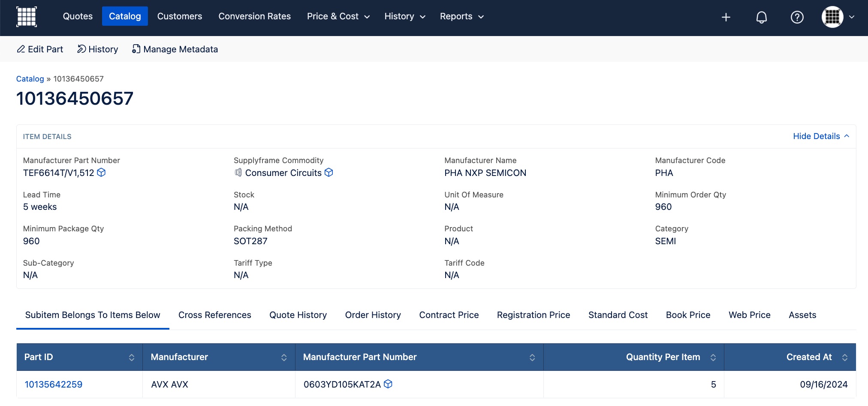Viewport: 868px width, 406px height.
Task: Click the PHA manufacturer code value
Action: click(x=664, y=173)
